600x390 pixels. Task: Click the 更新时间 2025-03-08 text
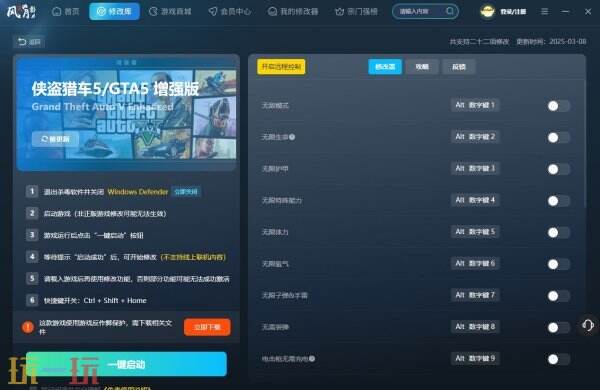coord(551,41)
